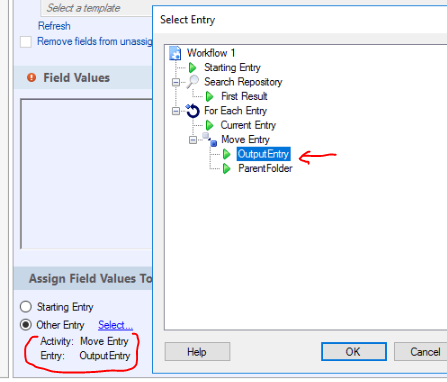Select the ParentFolder tree item
The width and height of the screenshot is (447, 382).
(x=265, y=168)
